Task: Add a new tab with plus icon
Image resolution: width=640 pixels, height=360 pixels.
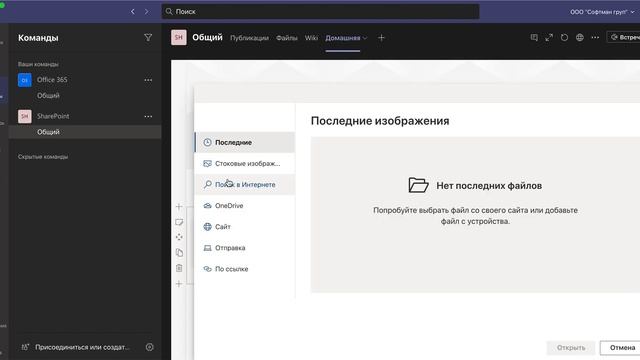Action: coord(381,38)
